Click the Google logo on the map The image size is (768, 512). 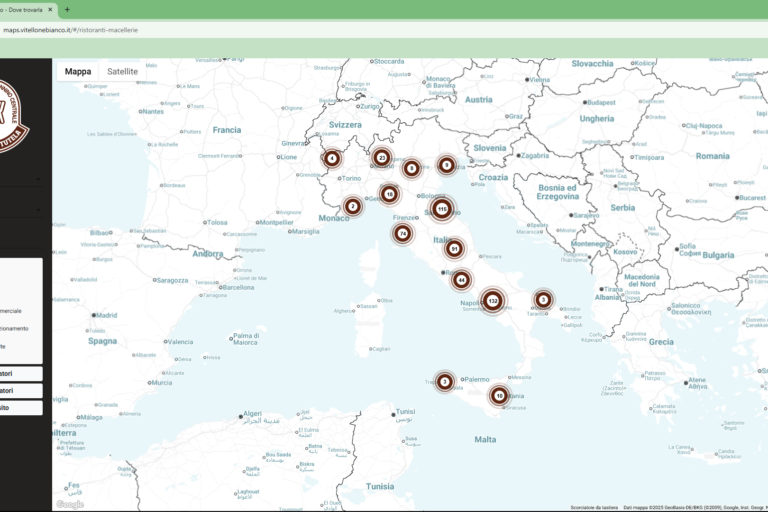click(x=70, y=505)
